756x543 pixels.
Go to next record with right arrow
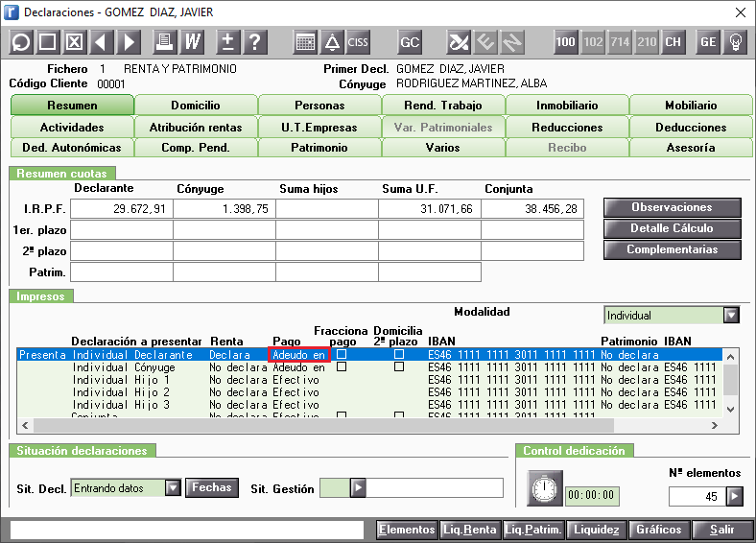(129, 42)
